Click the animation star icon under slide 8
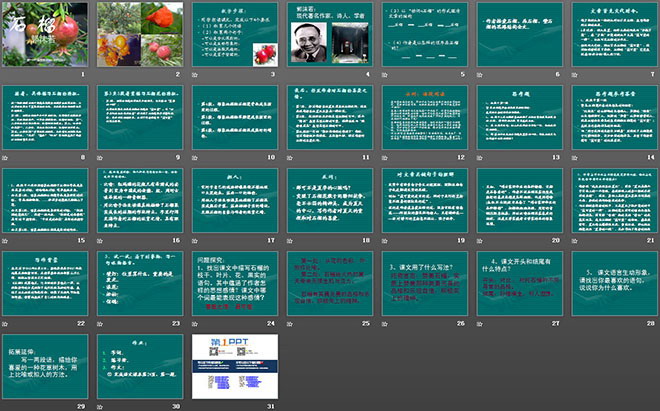 click(x=6, y=158)
